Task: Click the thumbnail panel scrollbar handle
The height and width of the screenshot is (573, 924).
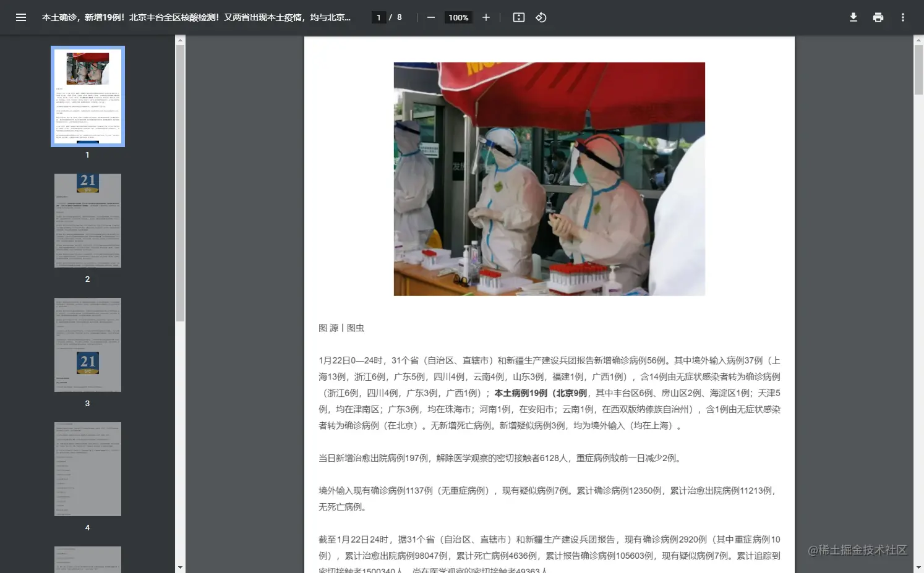Action: [180, 183]
